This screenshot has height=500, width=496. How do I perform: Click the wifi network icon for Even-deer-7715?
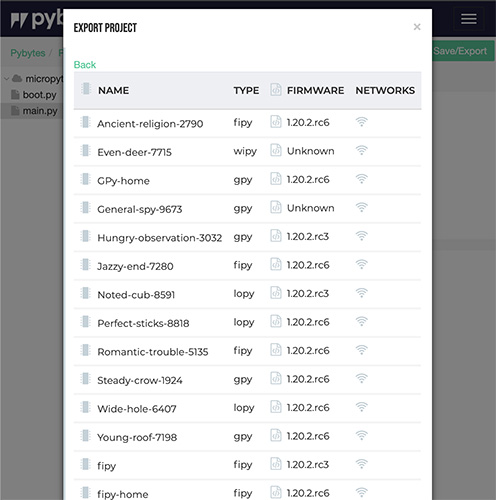(362, 150)
